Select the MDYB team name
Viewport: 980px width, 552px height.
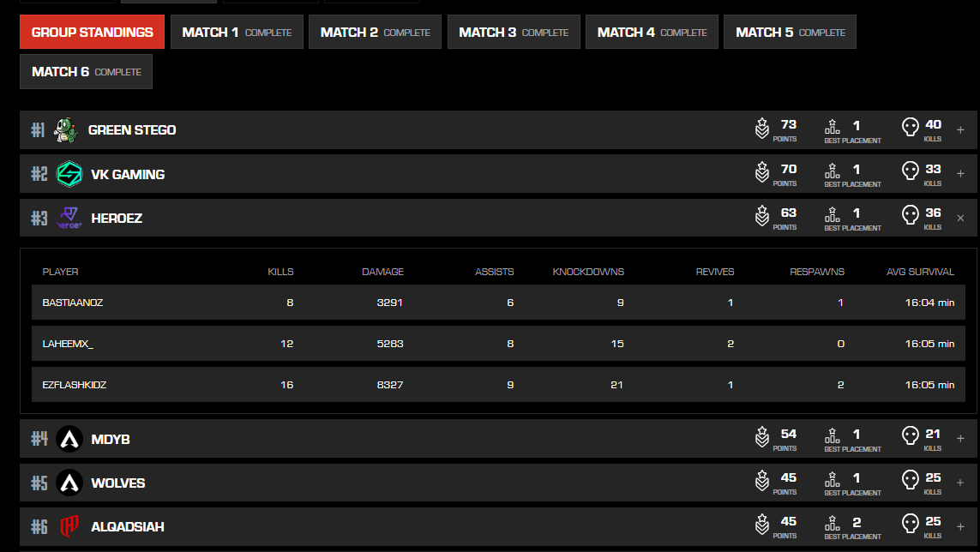click(111, 440)
